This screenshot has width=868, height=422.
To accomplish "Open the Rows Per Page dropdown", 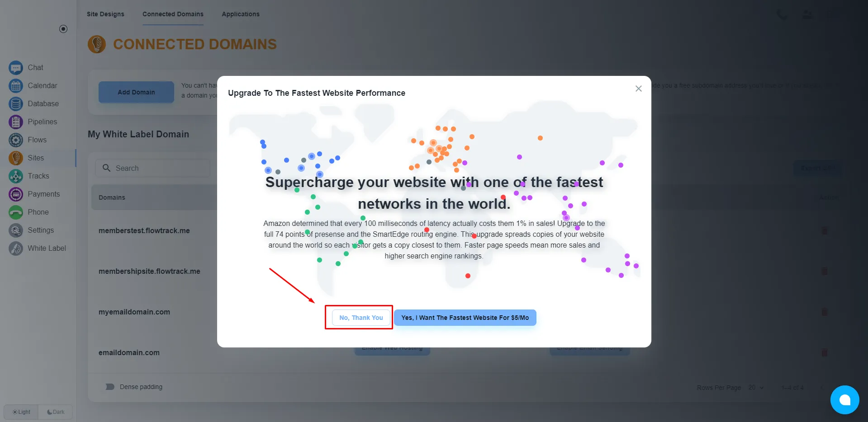I will [x=756, y=388].
